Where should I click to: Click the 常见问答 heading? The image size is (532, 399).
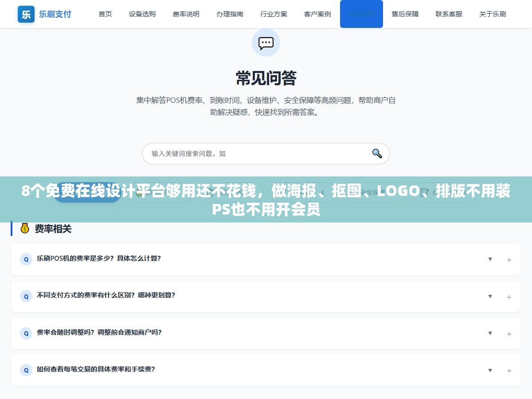pos(266,78)
